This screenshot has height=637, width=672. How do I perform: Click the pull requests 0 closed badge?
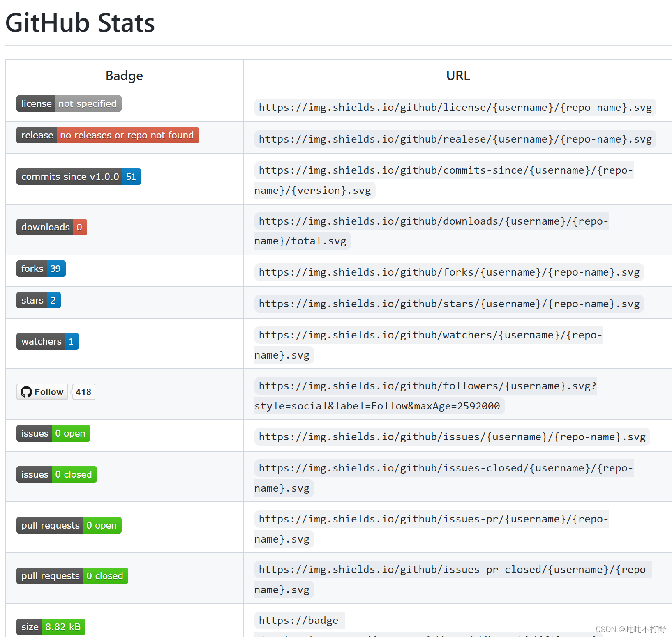(72, 576)
